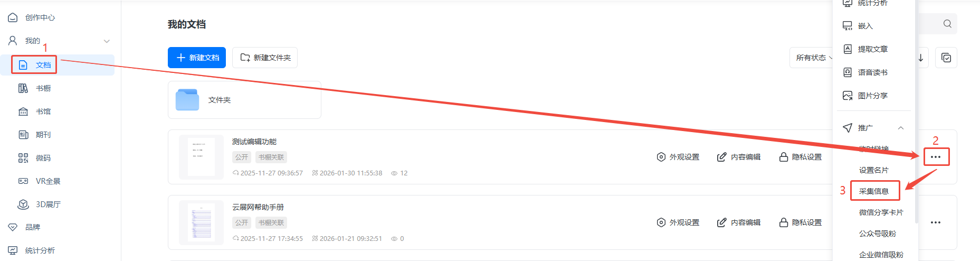Click the search magnifier icon

[947, 24]
